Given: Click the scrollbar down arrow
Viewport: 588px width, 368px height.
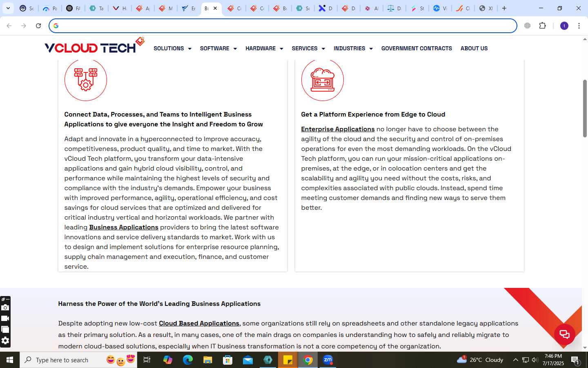Looking at the screenshot, I should (x=585, y=348).
